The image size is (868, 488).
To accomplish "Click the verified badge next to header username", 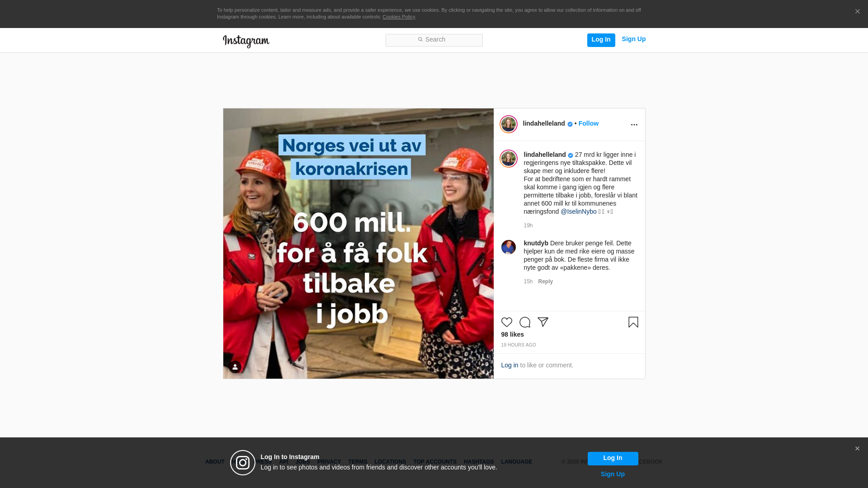I will click(x=570, y=124).
